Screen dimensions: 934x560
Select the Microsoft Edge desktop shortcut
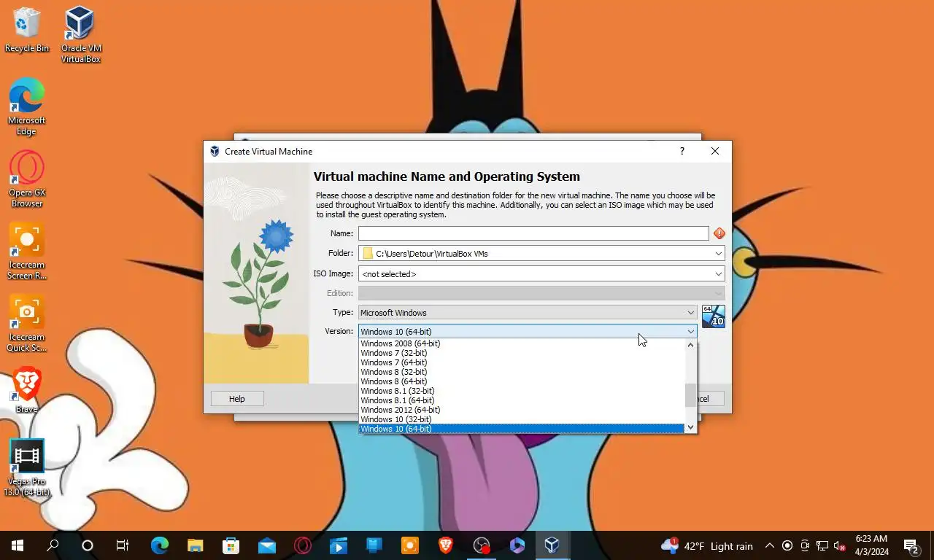[27, 106]
